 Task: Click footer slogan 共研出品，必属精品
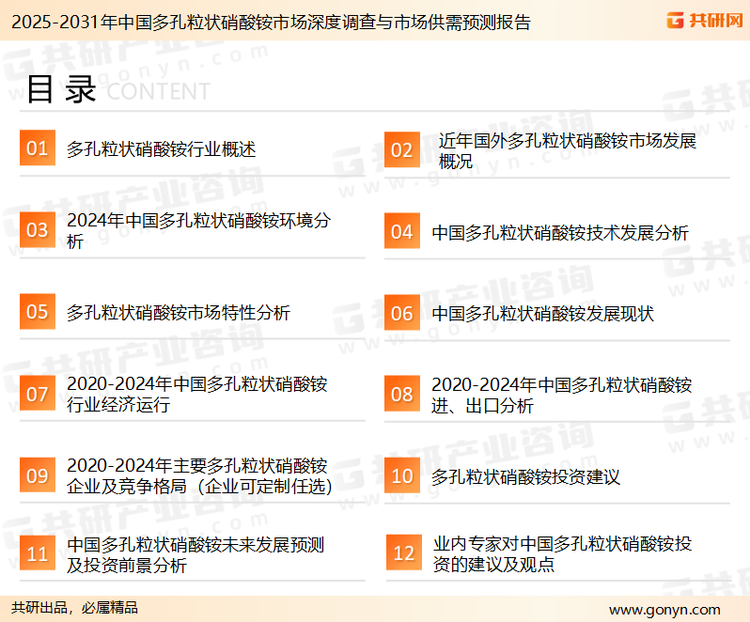(75, 608)
